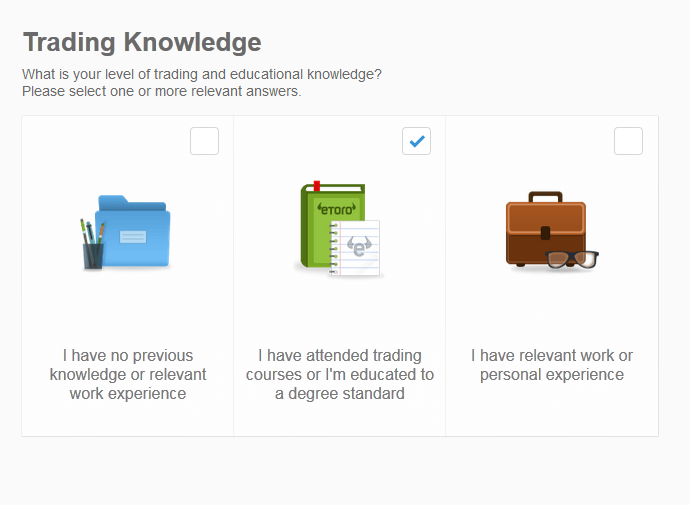Check the no previous knowledge checkbox
690x505 pixels.
tap(204, 141)
